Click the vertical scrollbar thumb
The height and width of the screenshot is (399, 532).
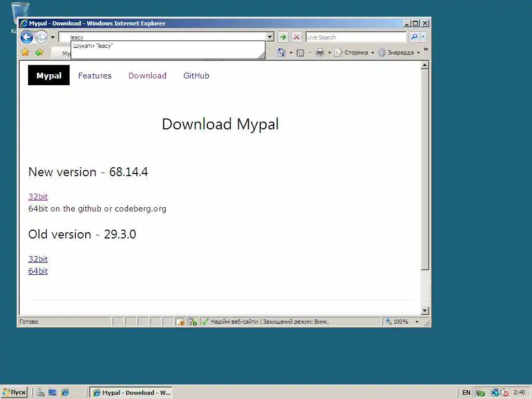[x=425, y=170]
